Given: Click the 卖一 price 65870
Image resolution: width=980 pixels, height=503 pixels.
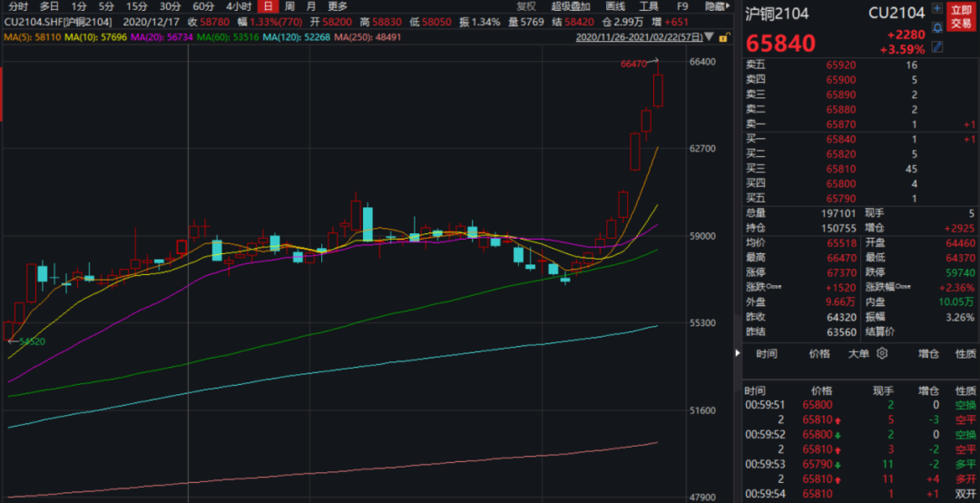Looking at the screenshot, I should (x=840, y=124).
